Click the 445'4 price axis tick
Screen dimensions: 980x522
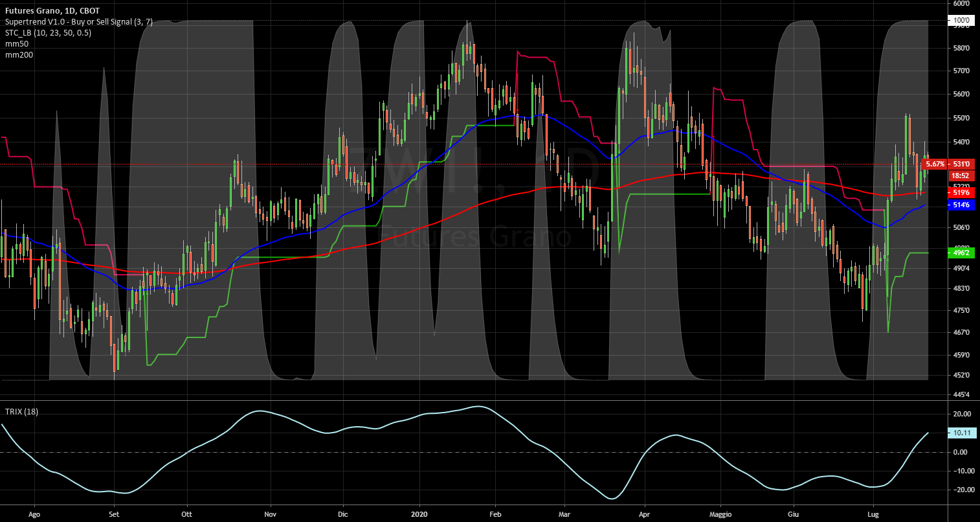point(961,394)
